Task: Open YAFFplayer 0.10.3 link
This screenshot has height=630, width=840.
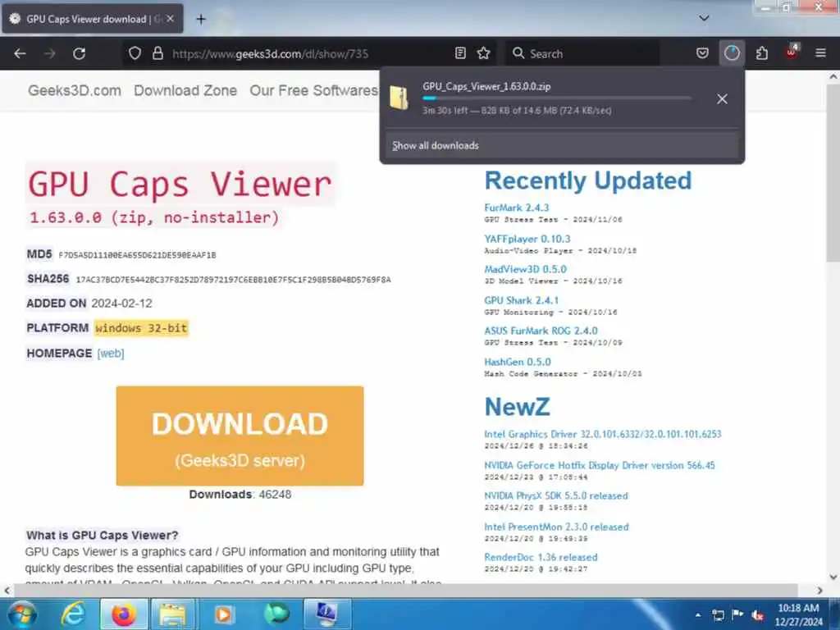Action: tap(527, 239)
